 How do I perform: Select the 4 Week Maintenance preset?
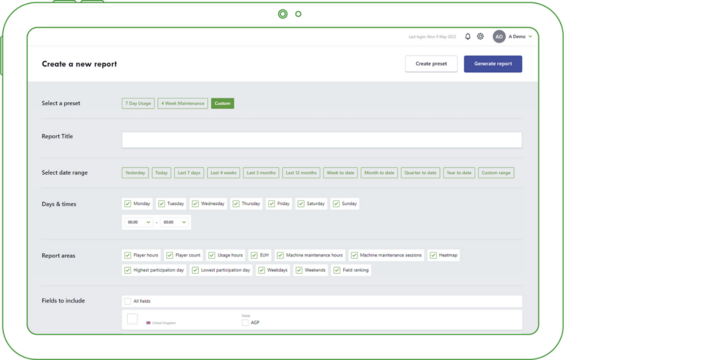click(x=183, y=103)
